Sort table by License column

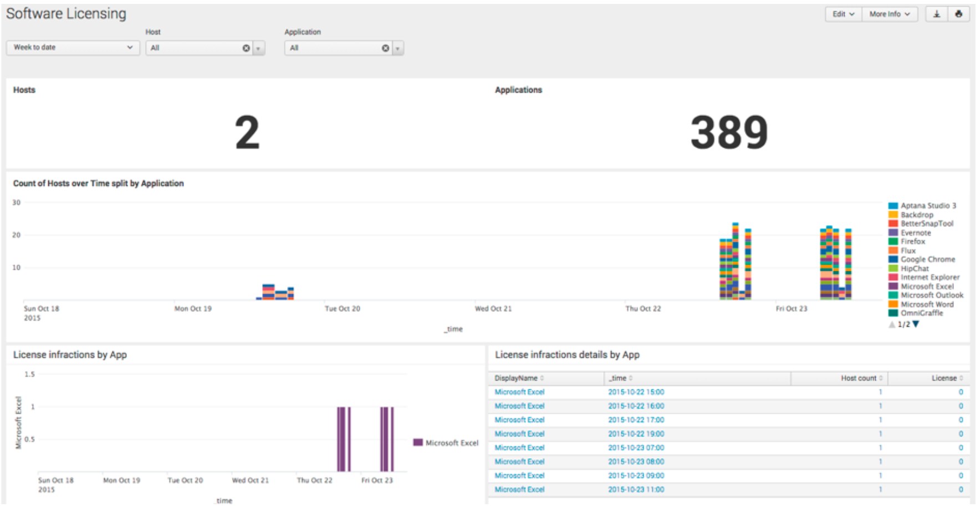click(x=947, y=378)
